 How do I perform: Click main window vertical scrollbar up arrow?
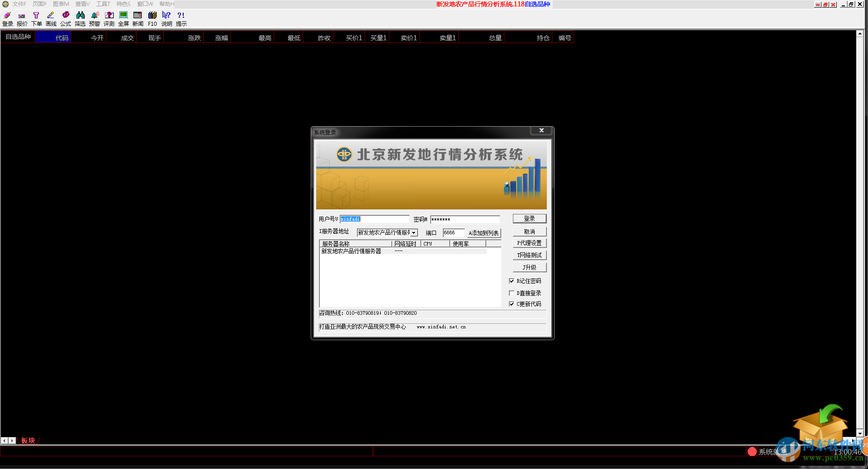click(860, 34)
